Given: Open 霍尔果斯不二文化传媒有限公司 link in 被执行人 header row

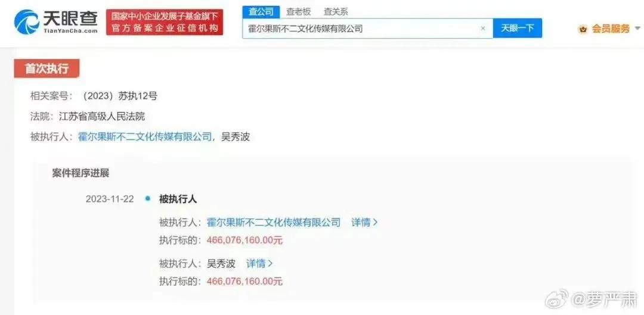Looking at the screenshot, I should click(x=145, y=136).
